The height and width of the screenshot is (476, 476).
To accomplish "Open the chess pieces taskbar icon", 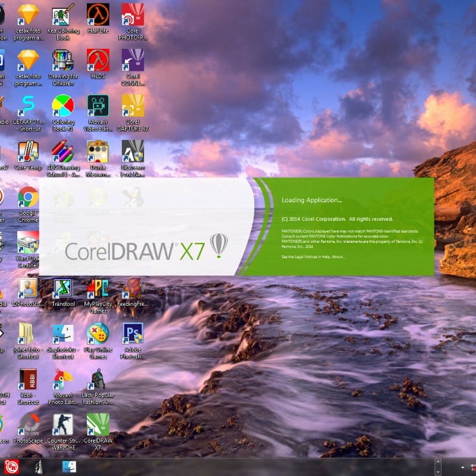I will [39, 467].
